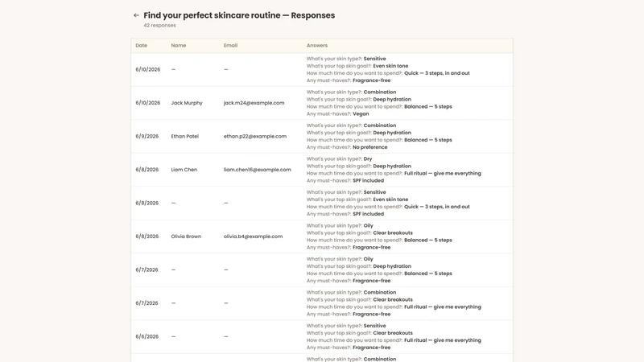Select the 6/6/2026 response row
644x362 pixels.
click(x=322, y=336)
